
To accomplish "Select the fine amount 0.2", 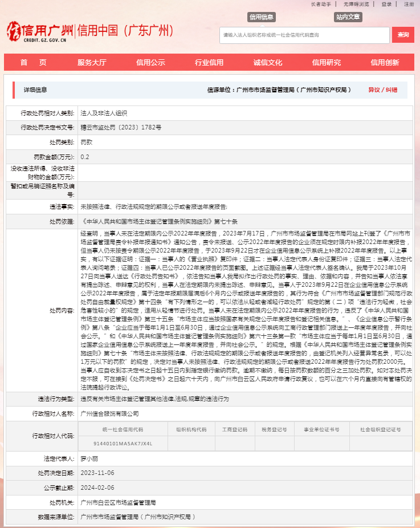I will [x=85, y=157].
